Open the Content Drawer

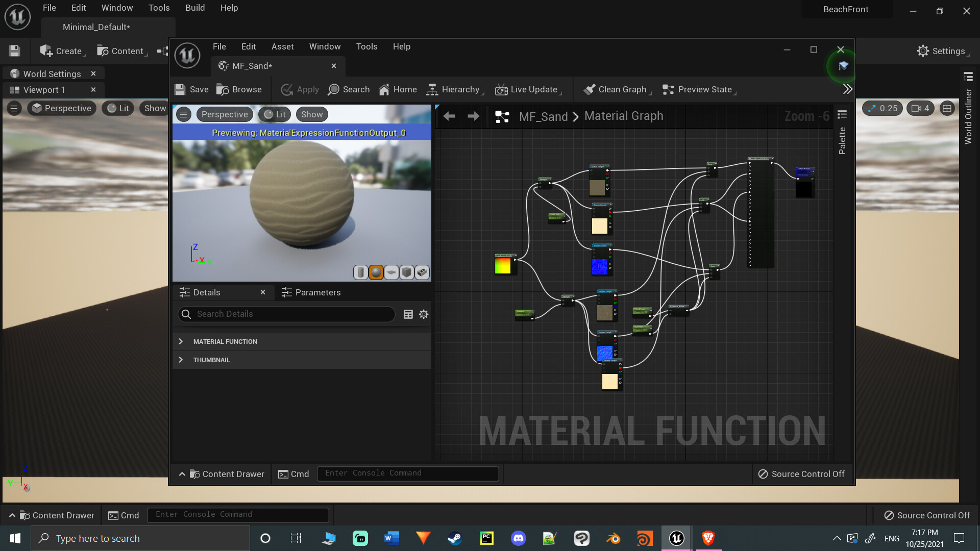point(227,474)
